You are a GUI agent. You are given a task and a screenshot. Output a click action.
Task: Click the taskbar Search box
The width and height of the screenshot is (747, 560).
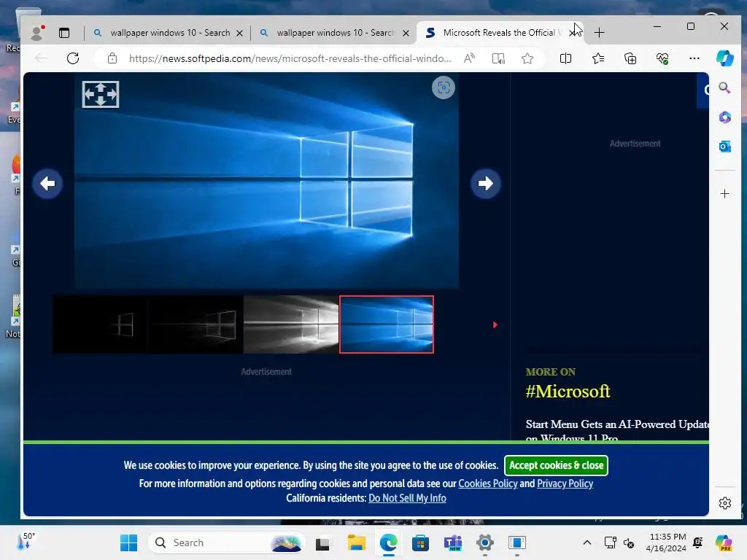point(226,542)
